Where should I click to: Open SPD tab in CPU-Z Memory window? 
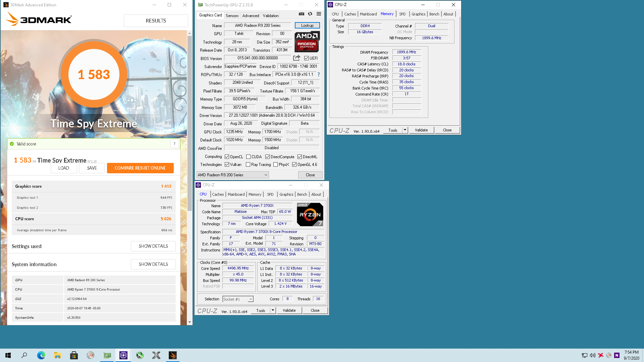402,14
